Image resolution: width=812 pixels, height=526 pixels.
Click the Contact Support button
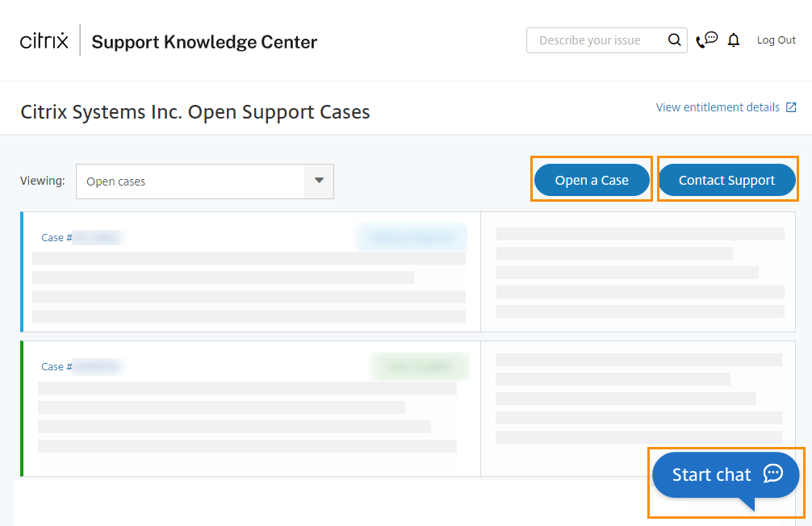coord(726,180)
